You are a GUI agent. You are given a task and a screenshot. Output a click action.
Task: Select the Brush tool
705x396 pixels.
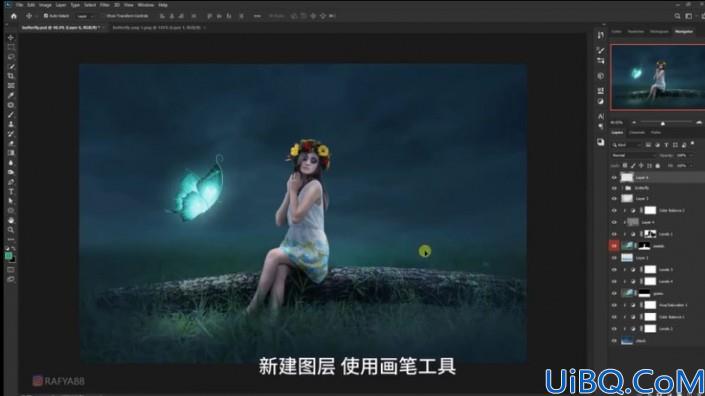coord(11,115)
